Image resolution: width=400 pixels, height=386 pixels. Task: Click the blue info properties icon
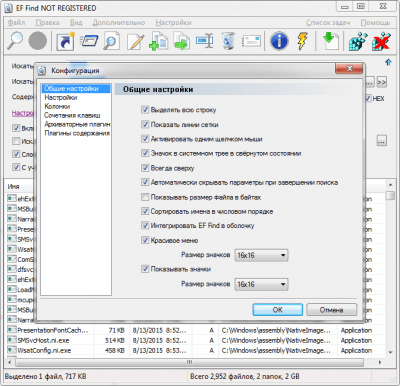click(279, 41)
